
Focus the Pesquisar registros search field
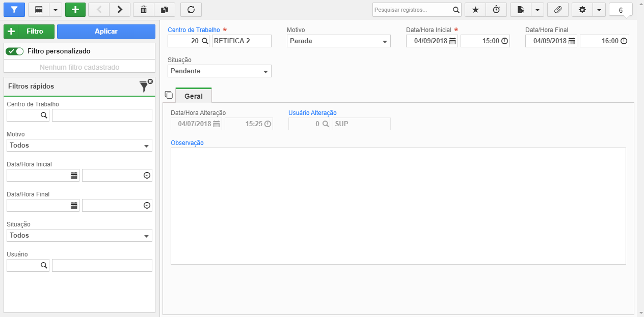point(412,10)
